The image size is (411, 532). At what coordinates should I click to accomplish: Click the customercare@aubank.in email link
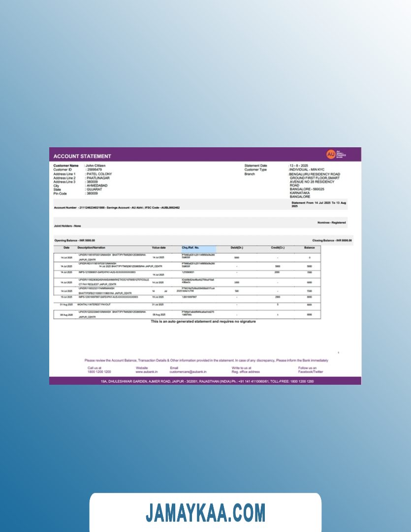tap(188, 372)
